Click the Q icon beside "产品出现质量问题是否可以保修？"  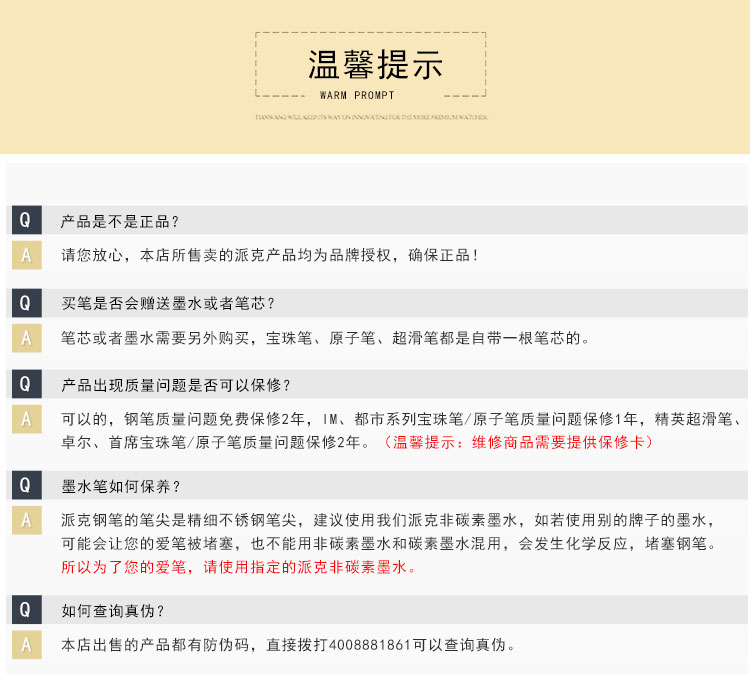(x=26, y=384)
